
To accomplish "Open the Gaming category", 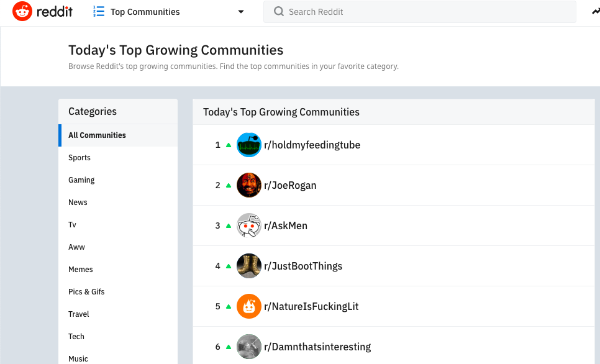I will [x=81, y=180].
